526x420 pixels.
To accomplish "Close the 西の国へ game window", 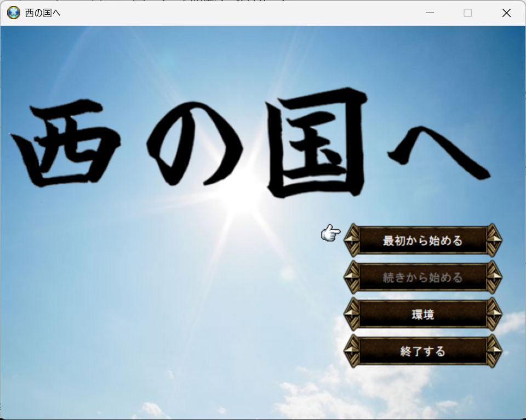I will point(506,13).
